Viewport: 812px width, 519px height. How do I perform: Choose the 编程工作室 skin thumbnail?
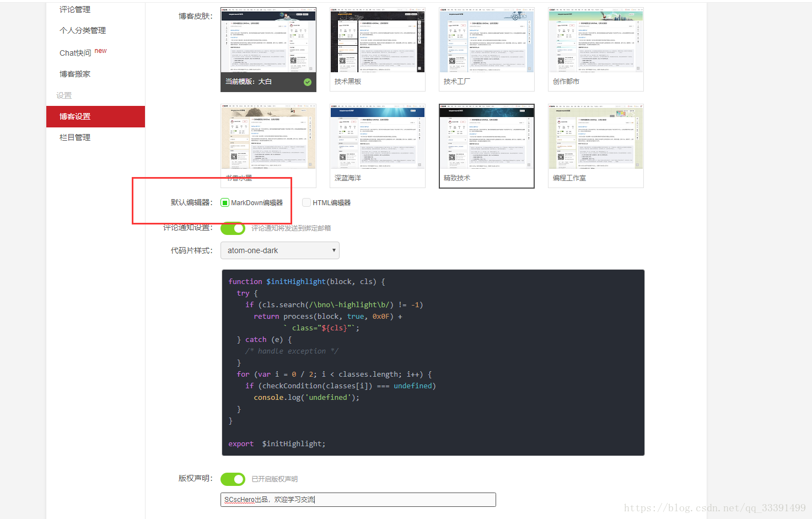(x=596, y=146)
